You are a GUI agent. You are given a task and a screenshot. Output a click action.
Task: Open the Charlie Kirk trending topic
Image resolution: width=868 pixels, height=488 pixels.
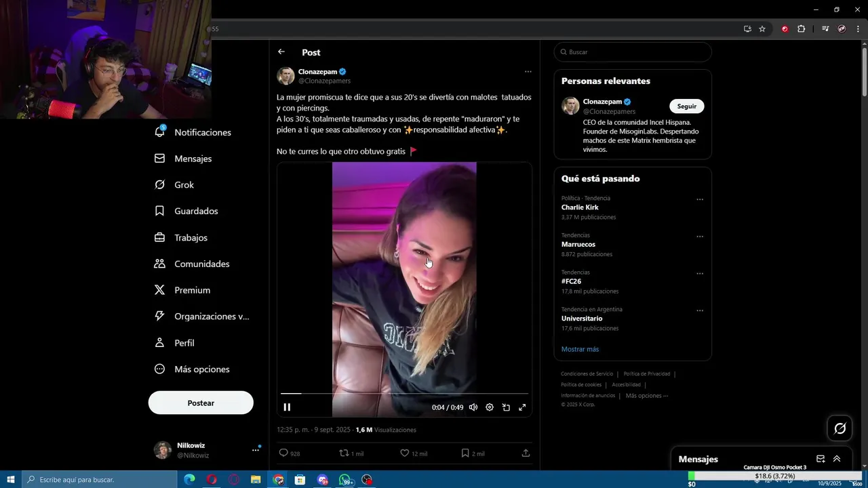[580, 207]
